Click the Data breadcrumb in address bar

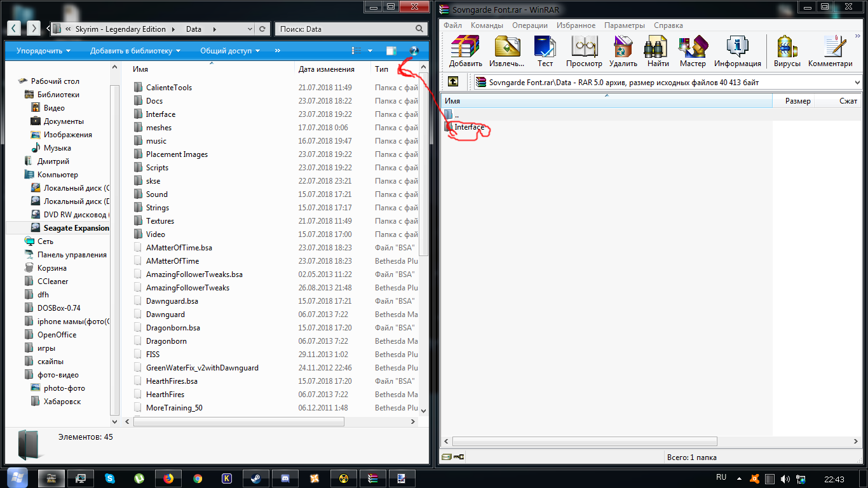click(194, 29)
